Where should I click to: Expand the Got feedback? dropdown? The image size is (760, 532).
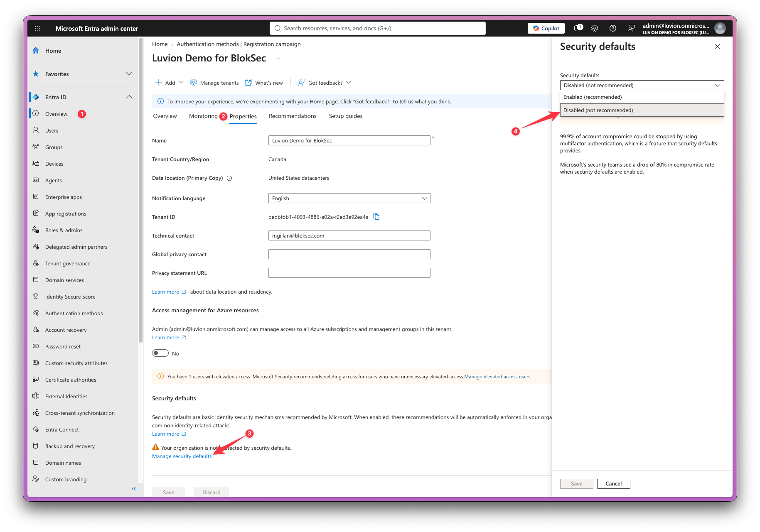click(x=325, y=83)
